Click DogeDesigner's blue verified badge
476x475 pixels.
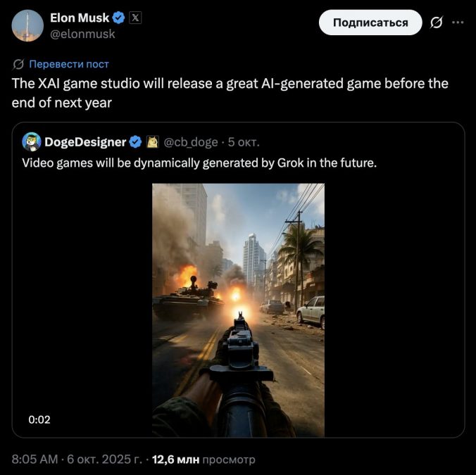tap(135, 142)
